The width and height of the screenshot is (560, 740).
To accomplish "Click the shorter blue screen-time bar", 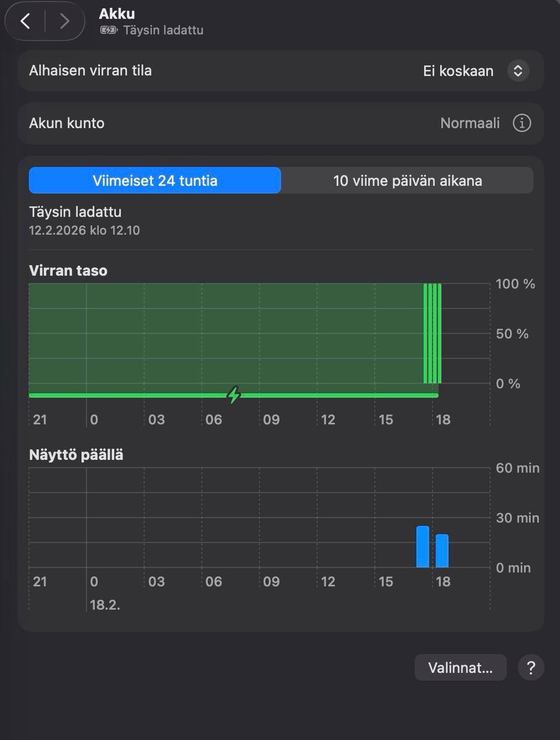I will [x=442, y=551].
